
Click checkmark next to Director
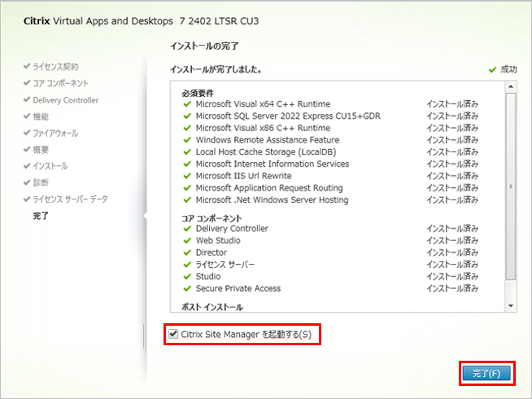(188, 252)
